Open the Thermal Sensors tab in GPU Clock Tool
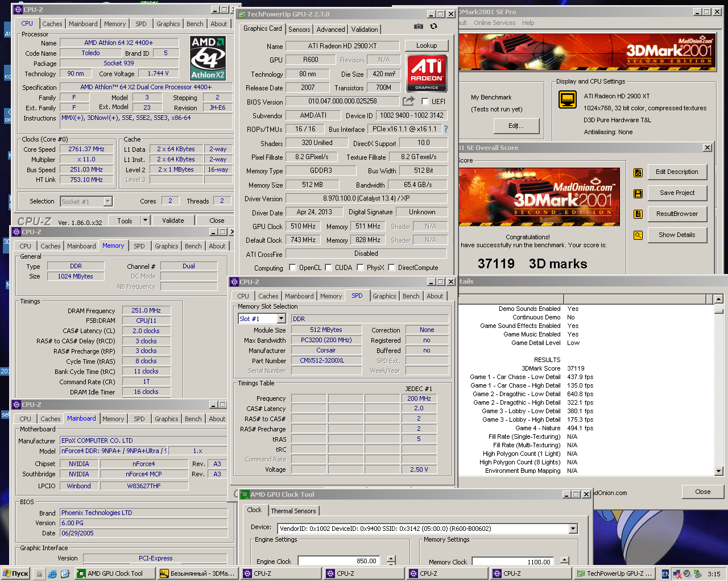Screen dimensions: 728x582 coord(293,511)
